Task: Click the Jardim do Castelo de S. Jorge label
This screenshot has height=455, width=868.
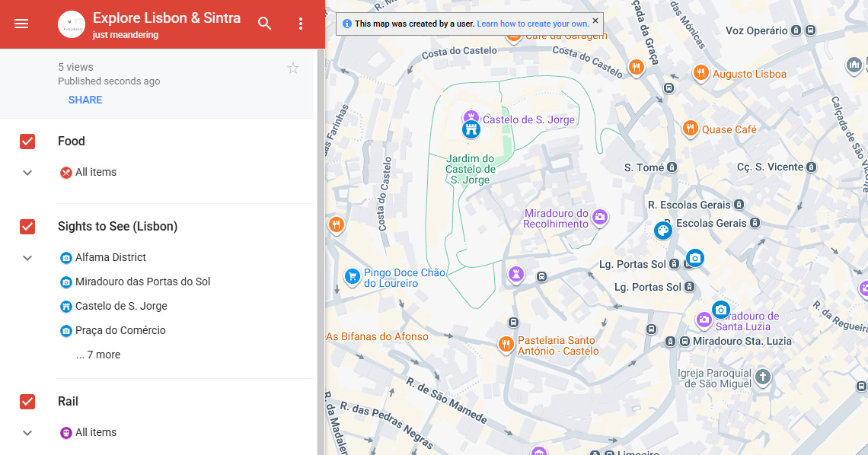Action: [x=470, y=169]
